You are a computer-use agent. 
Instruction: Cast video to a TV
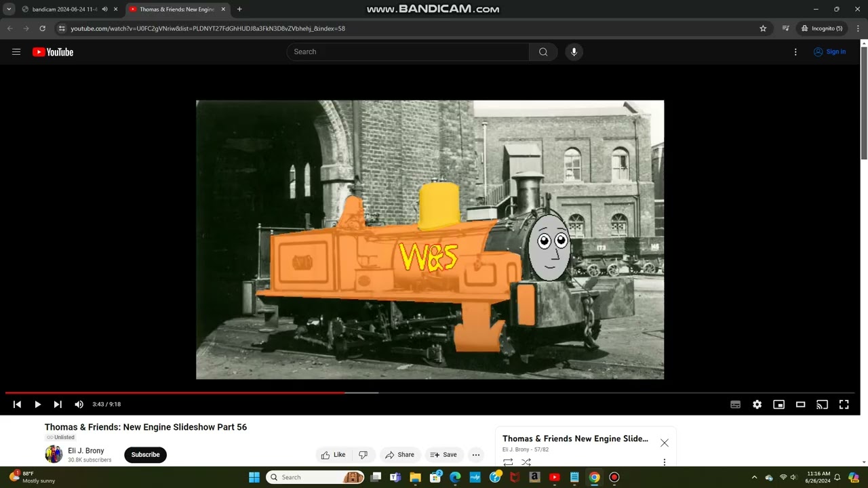(x=822, y=405)
